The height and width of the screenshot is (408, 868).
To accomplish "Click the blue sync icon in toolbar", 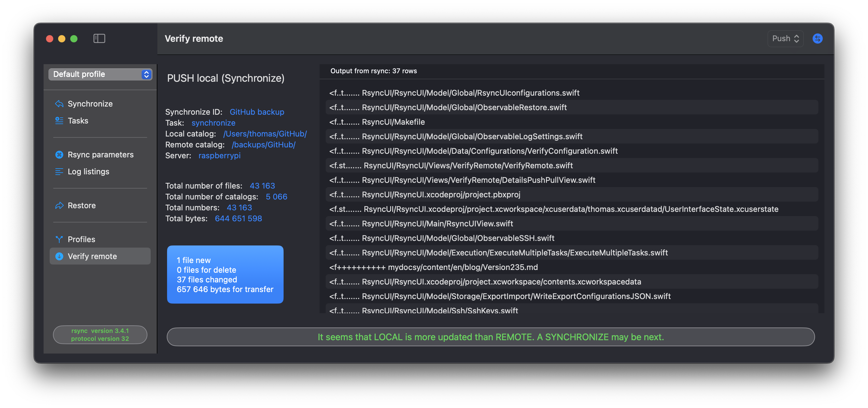I will tap(817, 39).
